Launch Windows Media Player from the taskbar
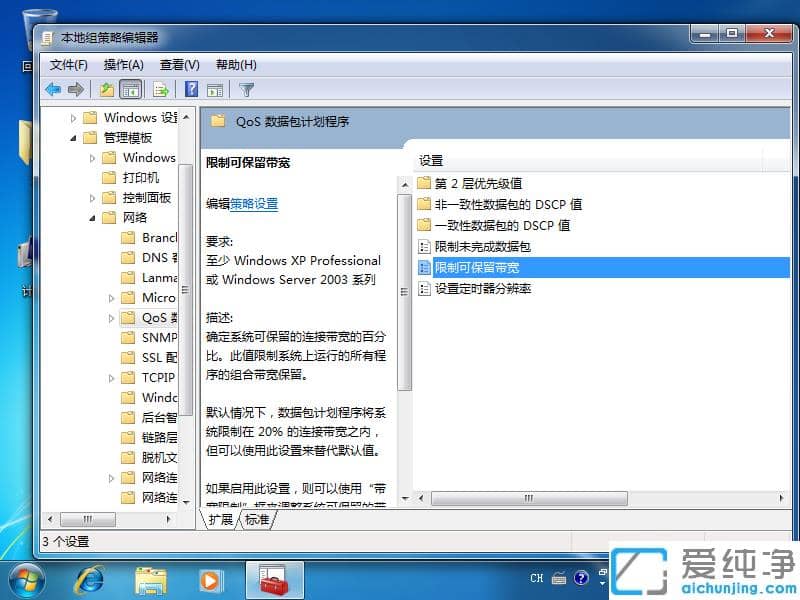The image size is (800, 600). point(210,578)
